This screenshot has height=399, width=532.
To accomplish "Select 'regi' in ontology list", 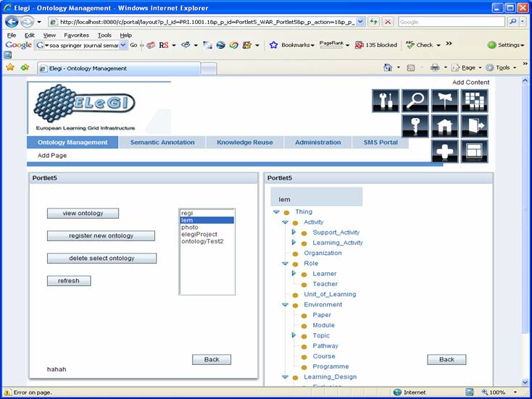I will click(207, 213).
